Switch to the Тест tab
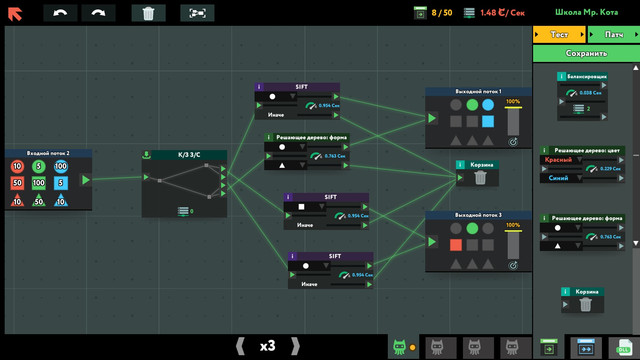 (x=559, y=35)
